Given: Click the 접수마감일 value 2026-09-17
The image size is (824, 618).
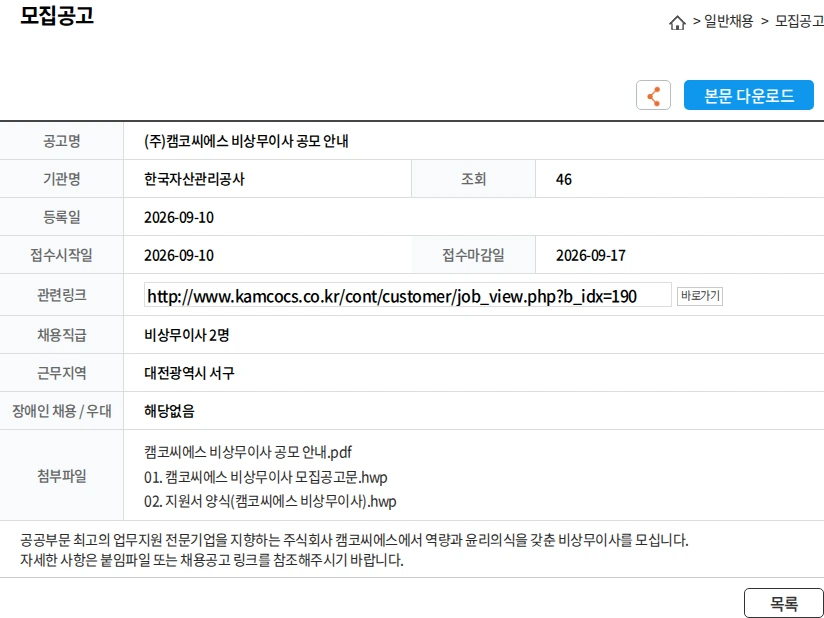Looking at the screenshot, I should (x=591, y=255).
